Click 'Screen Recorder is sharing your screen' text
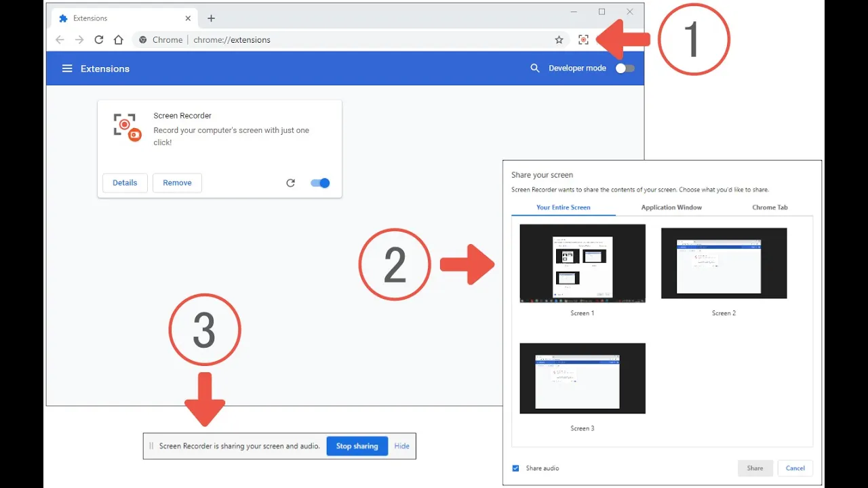 (239, 446)
